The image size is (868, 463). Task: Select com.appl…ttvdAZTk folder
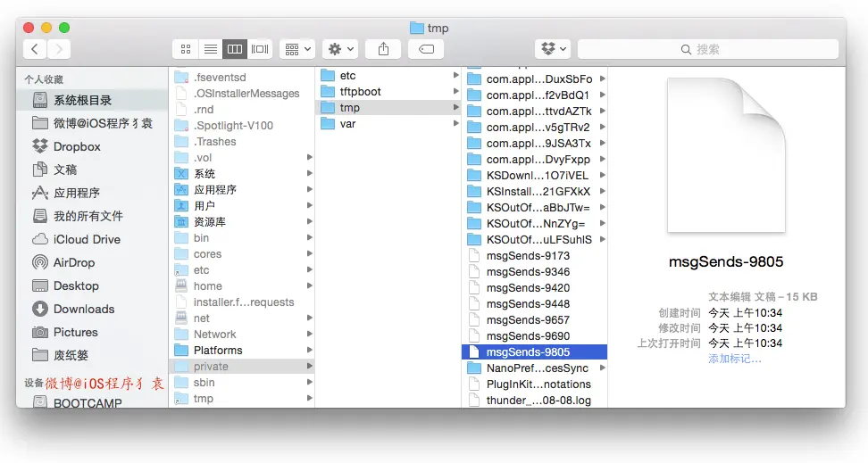534,112
